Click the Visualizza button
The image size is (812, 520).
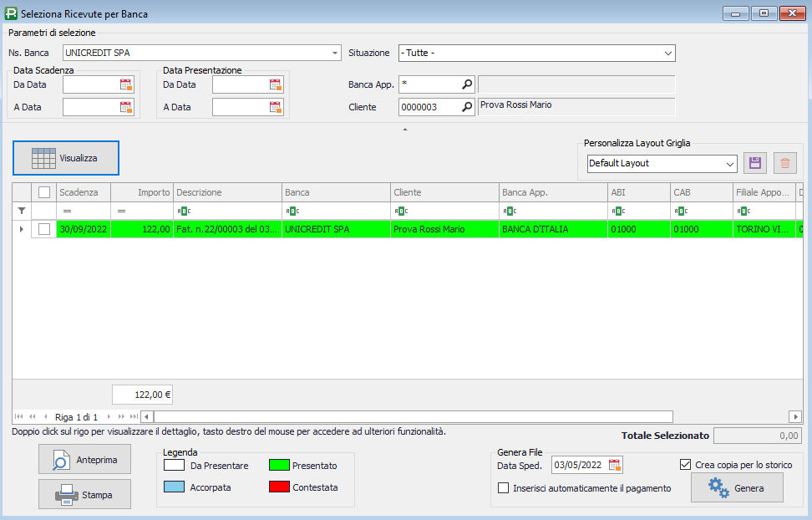click(66, 158)
